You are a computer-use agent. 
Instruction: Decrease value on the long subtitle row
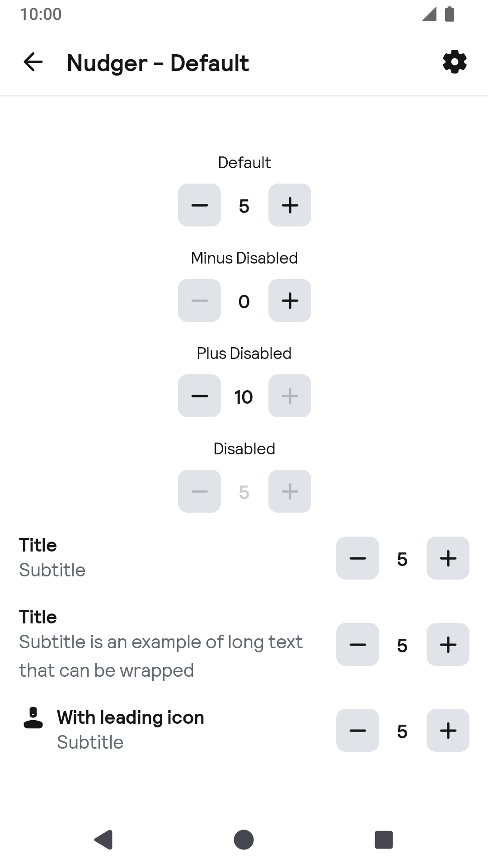click(x=357, y=645)
